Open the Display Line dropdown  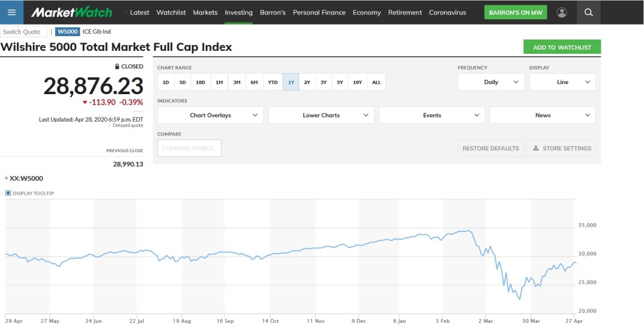(x=562, y=82)
